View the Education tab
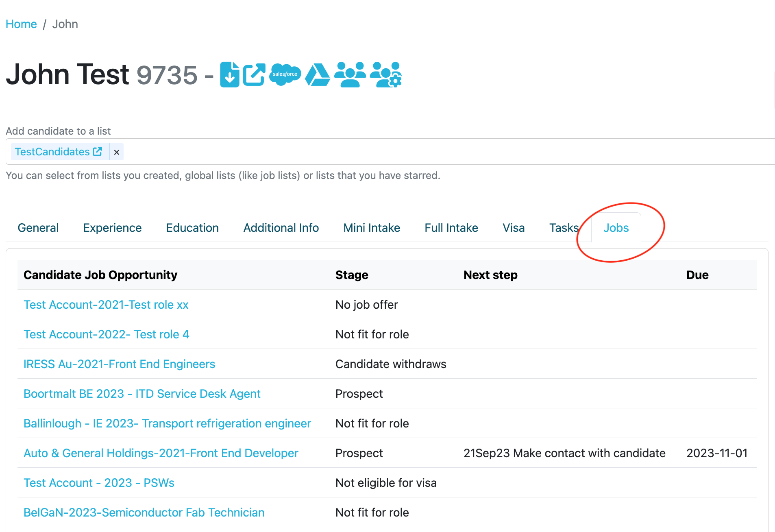 pos(192,228)
